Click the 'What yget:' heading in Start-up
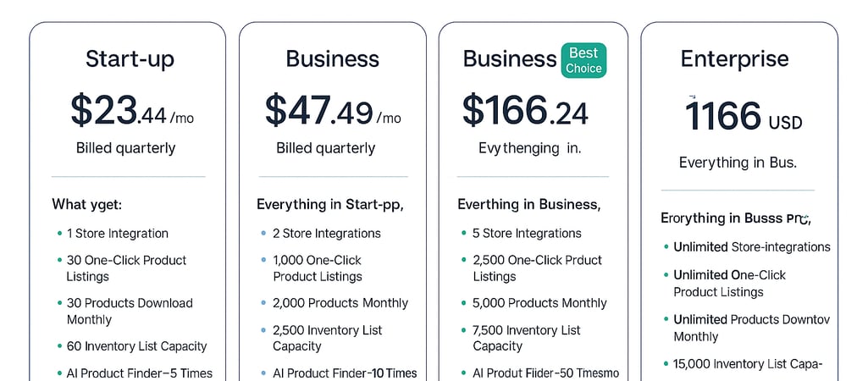Image resolution: width=868 pixels, height=381 pixels. [x=87, y=205]
